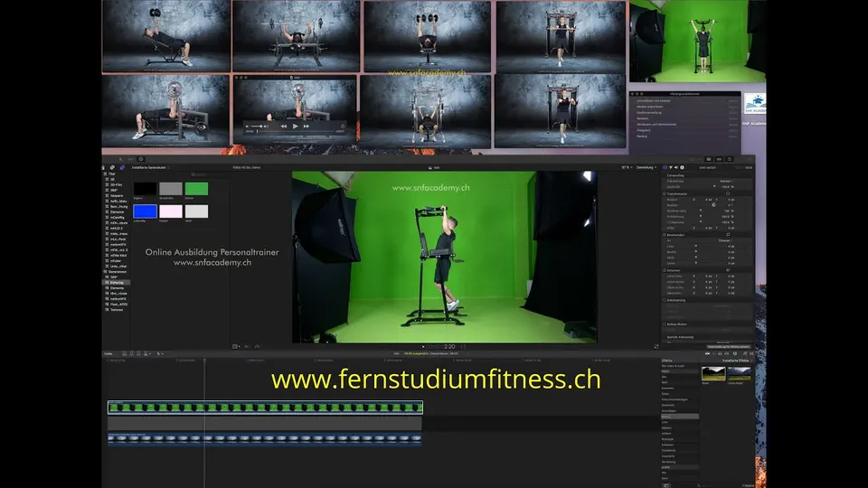Open the blend mode Normal dropdown
This screenshot has width=868, height=488.
726,182
